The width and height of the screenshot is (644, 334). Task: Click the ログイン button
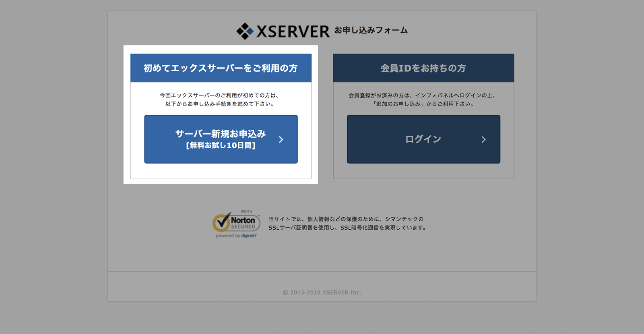click(x=423, y=139)
